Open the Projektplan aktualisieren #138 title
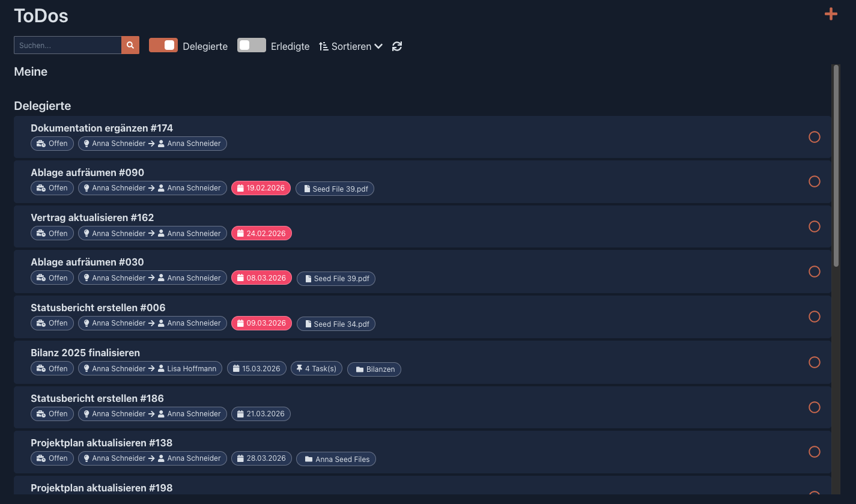 coord(102,443)
